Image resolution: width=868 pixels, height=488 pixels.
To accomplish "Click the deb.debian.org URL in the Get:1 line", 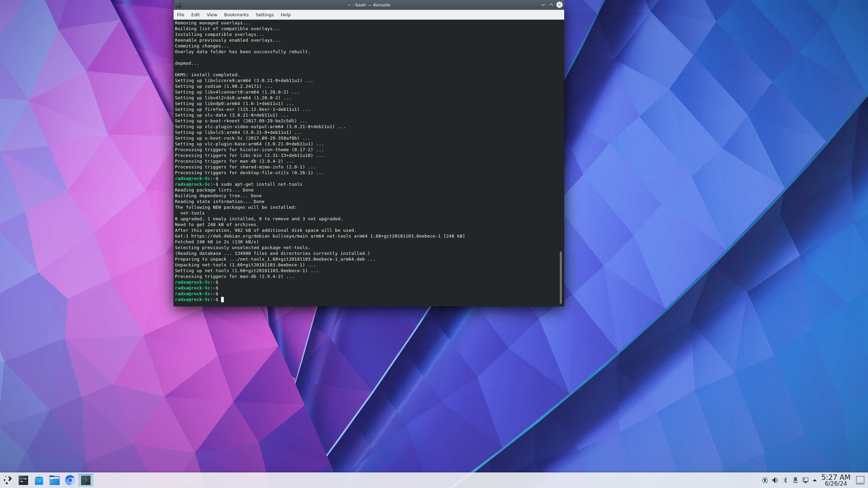I will (x=230, y=236).
